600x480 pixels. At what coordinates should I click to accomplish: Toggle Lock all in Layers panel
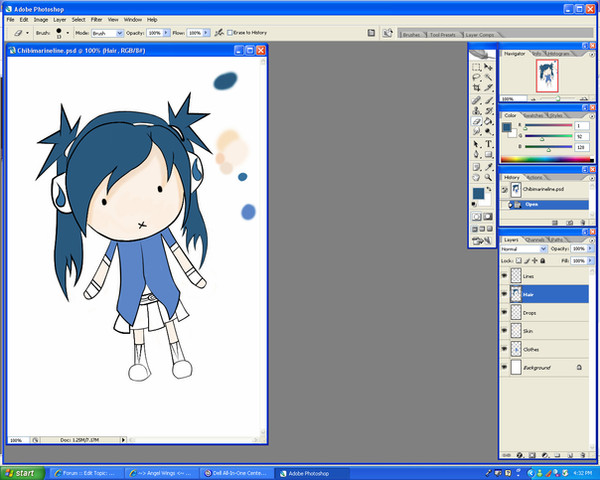pos(543,261)
